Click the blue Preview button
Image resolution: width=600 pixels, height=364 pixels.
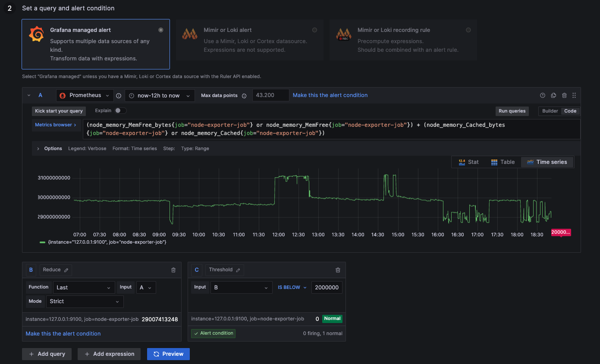[x=168, y=354]
